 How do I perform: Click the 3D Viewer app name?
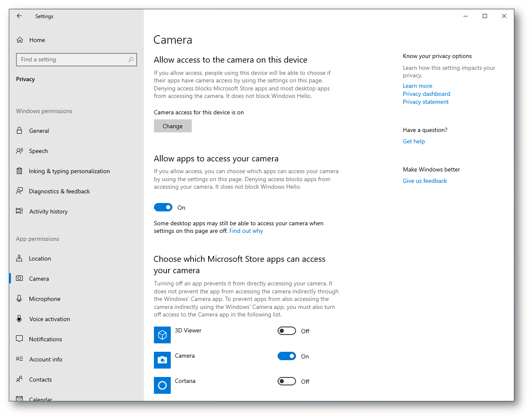coord(188,330)
